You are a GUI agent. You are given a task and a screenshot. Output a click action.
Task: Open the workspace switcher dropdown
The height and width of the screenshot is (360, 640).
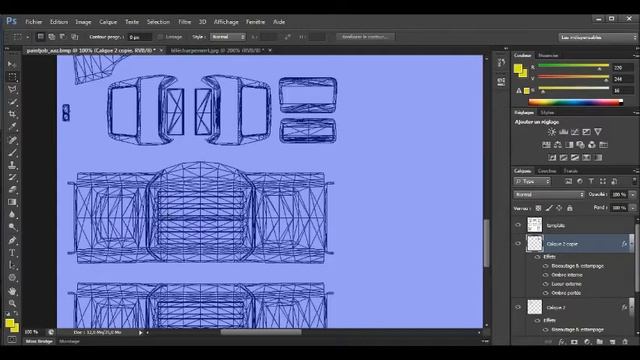(598, 37)
